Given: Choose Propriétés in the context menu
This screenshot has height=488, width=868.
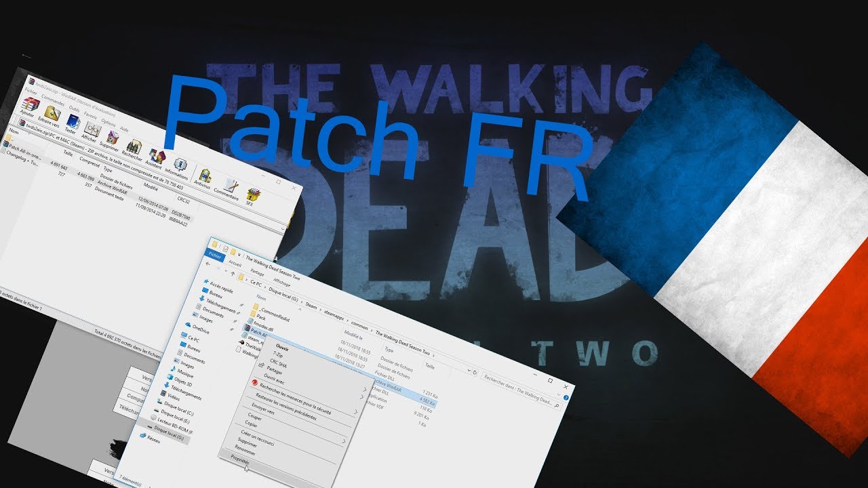Looking at the screenshot, I should tap(240, 458).
